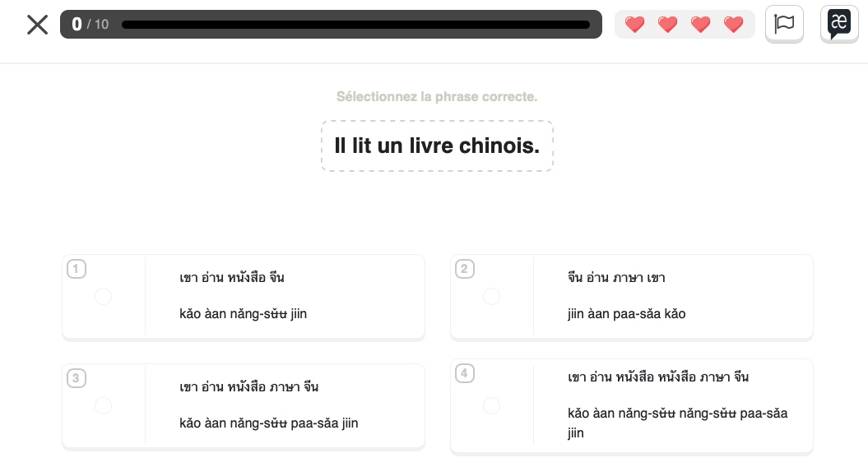Click the last red heart icon

click(x=734, y=25)
